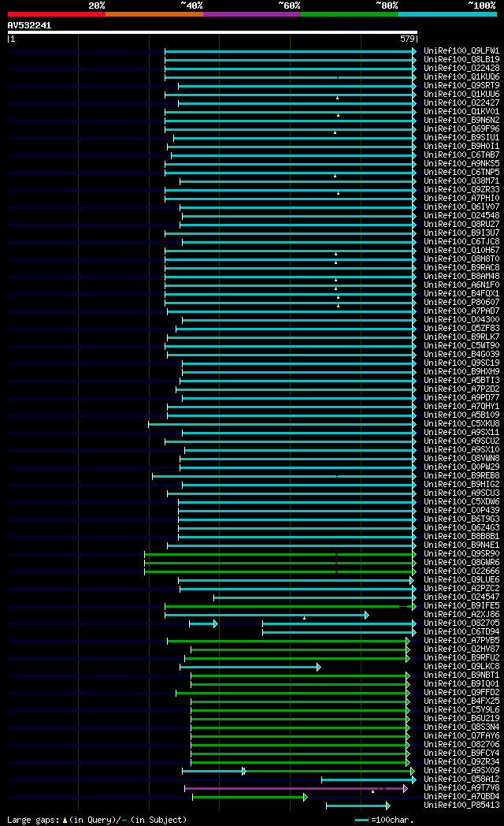Select hit label UniRef100_Q9SRT9
Screen dimensions: 504x826
coord(461,86)
